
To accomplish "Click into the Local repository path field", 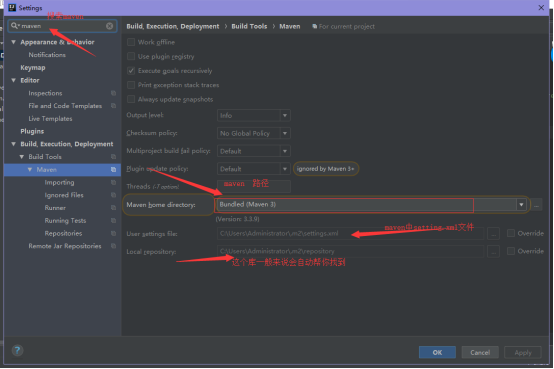I will (350, 251).
